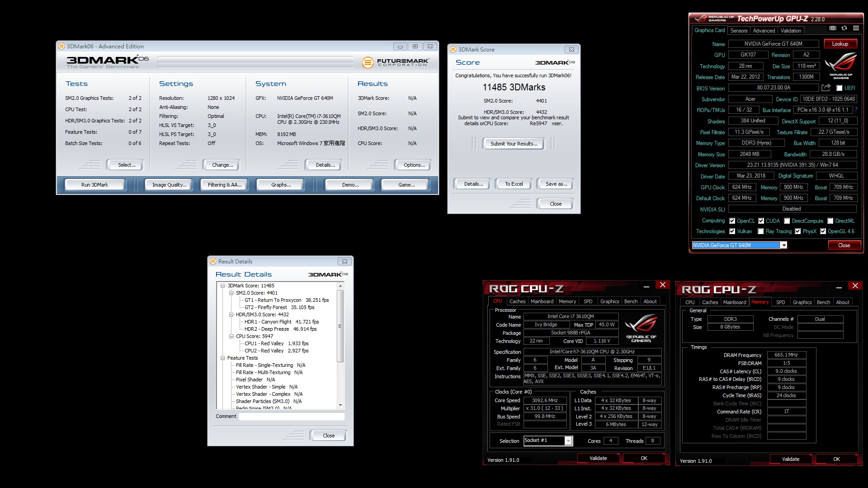Screen dimensions: 868x488
Task: Click Close in the Result Details window
Action: tap(329, 436)
